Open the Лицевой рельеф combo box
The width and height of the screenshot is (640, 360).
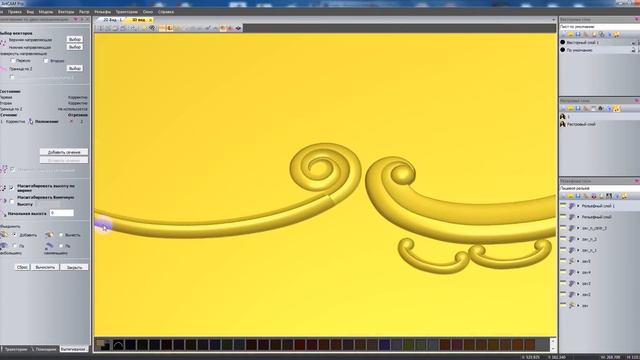[599, 188]
